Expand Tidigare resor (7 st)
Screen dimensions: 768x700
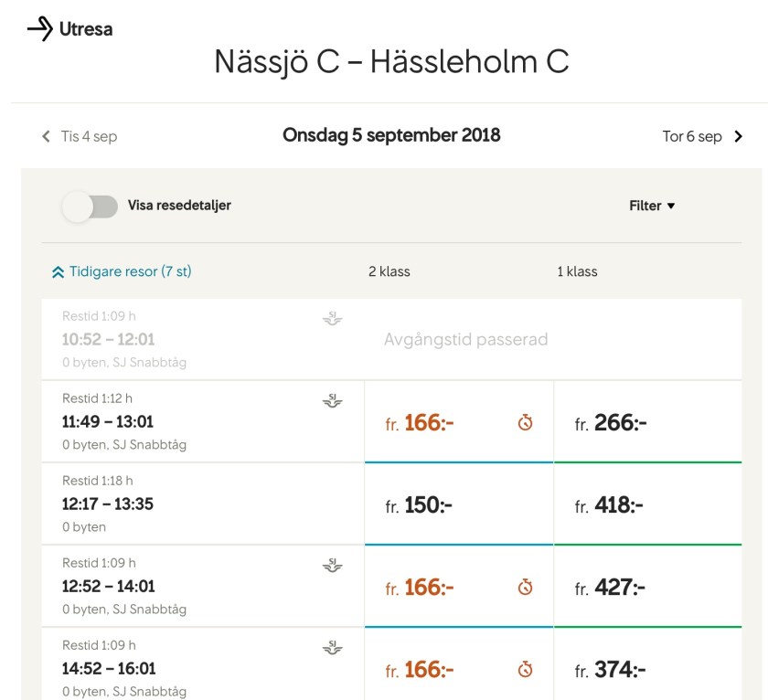click(122, 271)
